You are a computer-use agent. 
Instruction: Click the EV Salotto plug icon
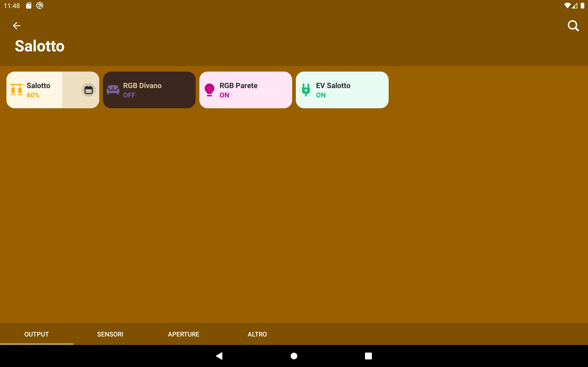[306, 90]
